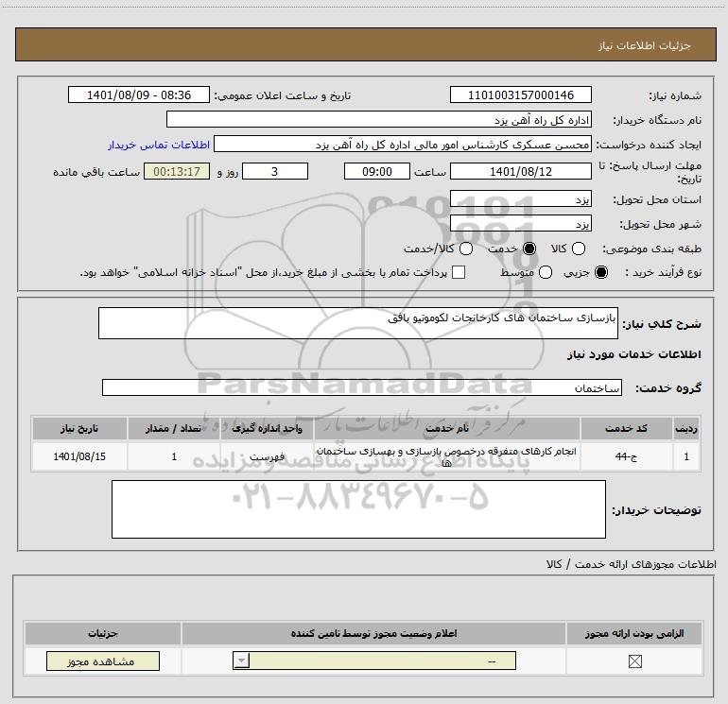
Task: Select the جزیی purchase type radio
Action: tap(600, 272)
